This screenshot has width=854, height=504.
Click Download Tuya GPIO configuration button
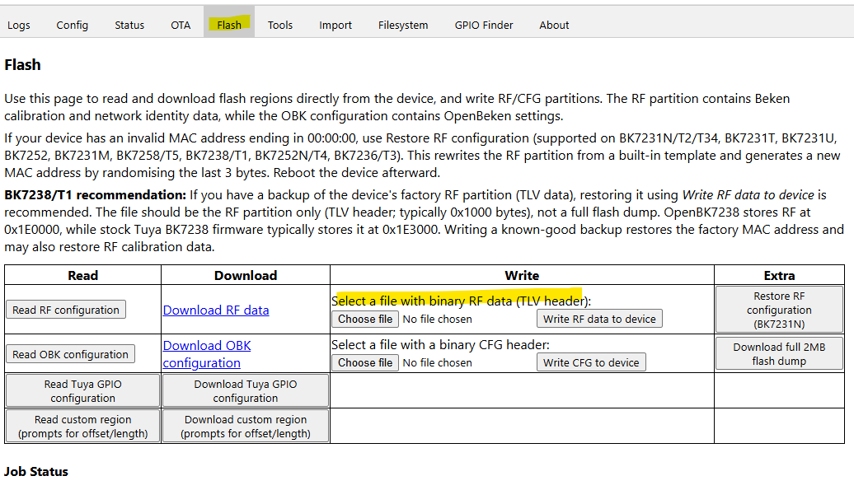point(246,391)
